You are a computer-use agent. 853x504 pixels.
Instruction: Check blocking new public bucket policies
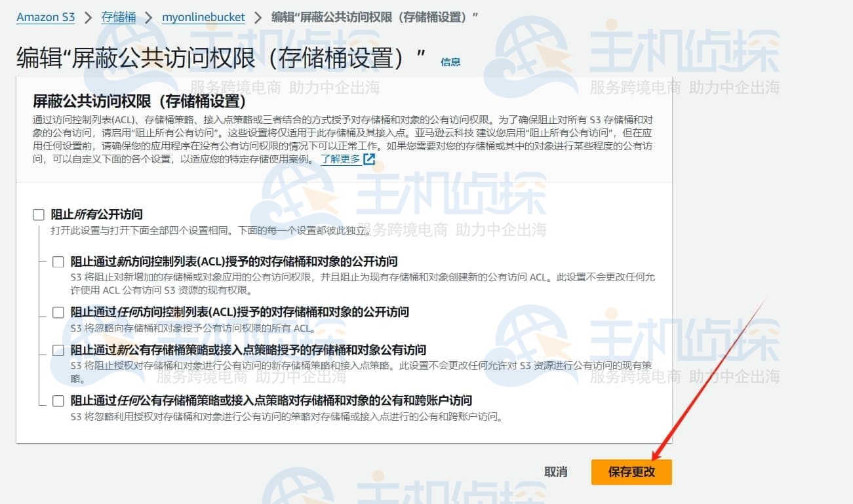(58, 349)
